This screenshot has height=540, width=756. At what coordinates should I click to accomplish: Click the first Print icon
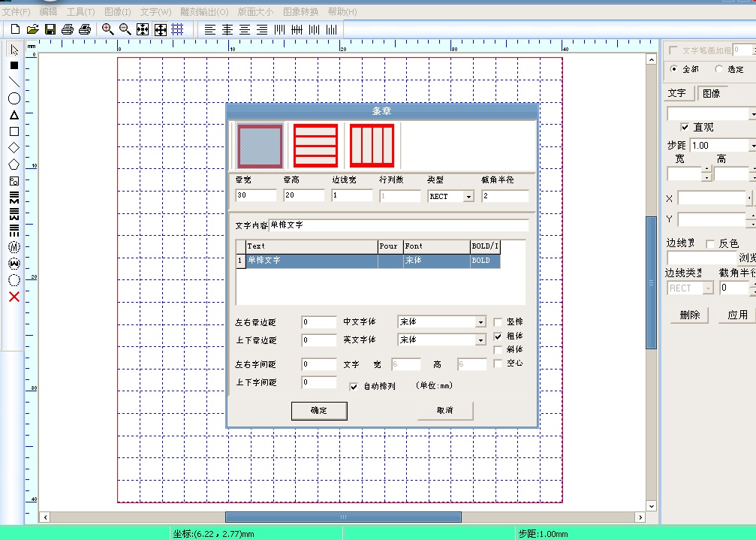68,30
